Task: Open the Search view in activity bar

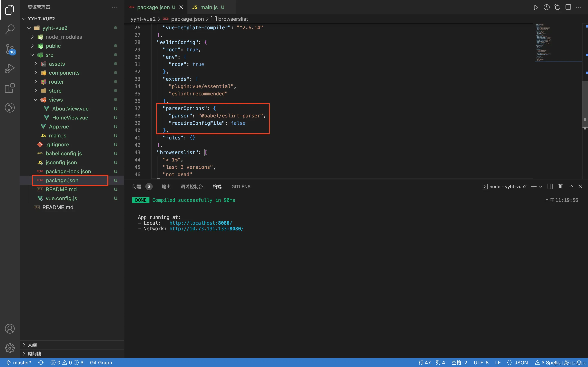Action: 10,29
